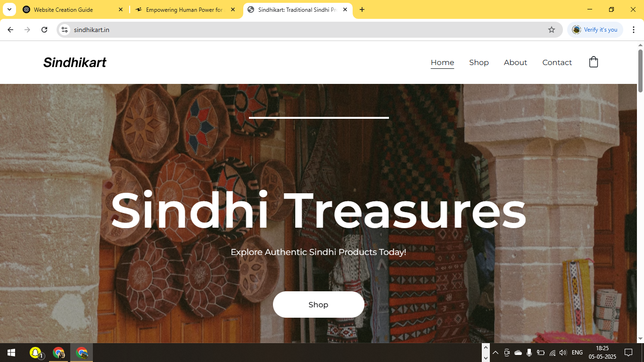Open the shopping bag cart icon
The width and height of the screenshot is (644, 362).
(594, 62)
